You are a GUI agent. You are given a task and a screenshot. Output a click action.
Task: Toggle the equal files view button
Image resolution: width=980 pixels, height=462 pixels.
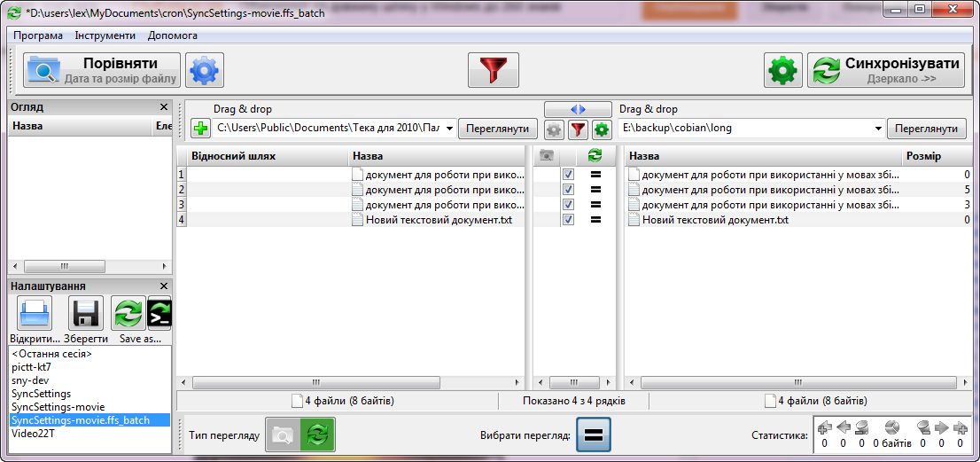click(x=592, y=435)
